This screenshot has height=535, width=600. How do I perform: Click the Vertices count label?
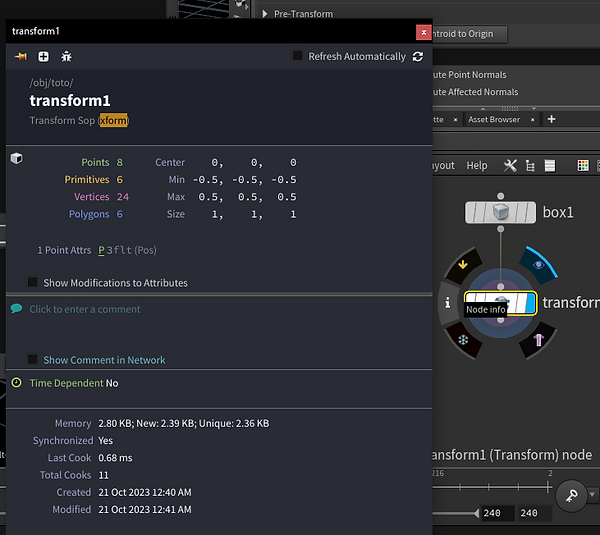(91, 197)
